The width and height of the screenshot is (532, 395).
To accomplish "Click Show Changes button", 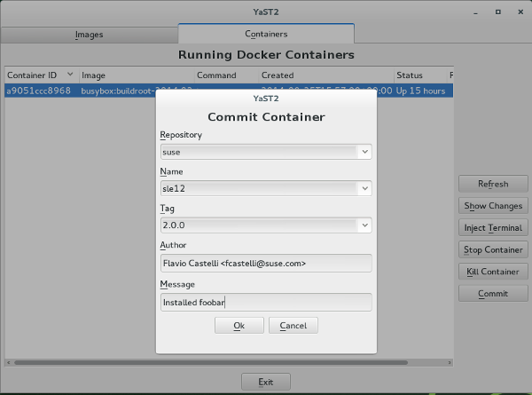I will tap(493, 206).
